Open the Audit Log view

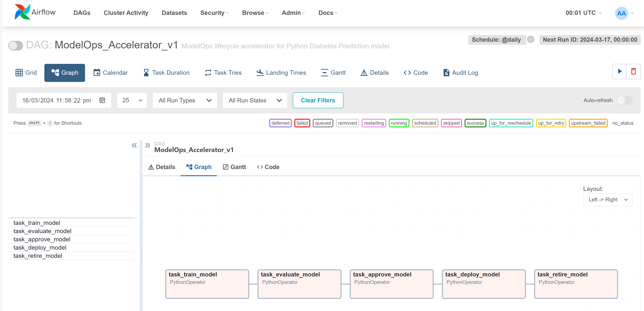(460, 73)
